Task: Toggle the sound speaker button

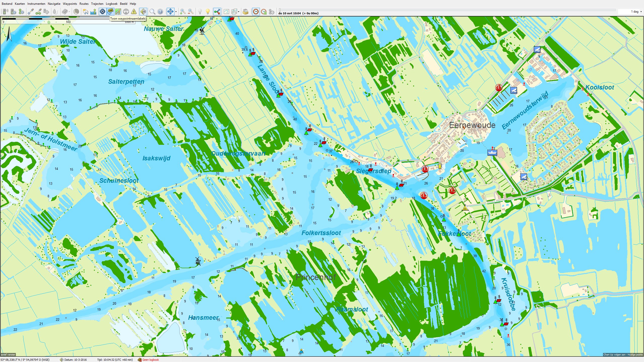Action: pyautogui.click(x=143, y=12)
